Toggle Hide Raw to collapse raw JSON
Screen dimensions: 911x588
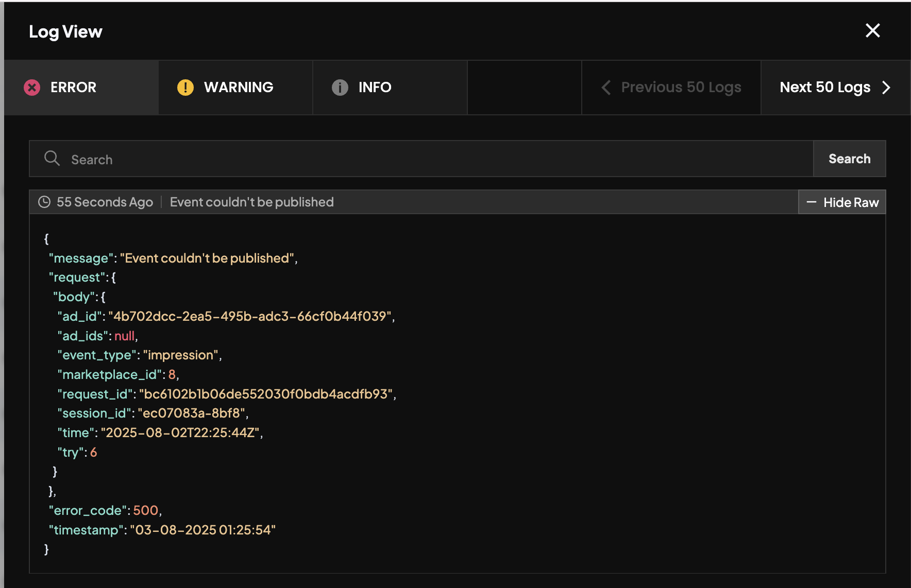pyautogui.click(x=850, y=202)
